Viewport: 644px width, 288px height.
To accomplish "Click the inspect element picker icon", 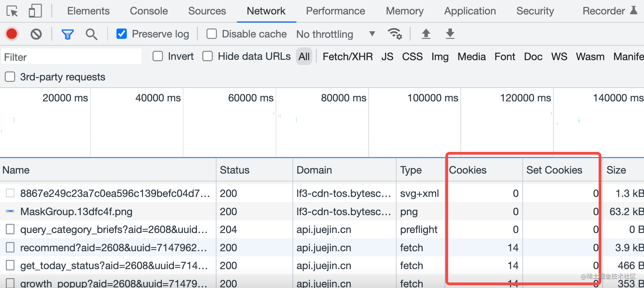I will (12, 11).
